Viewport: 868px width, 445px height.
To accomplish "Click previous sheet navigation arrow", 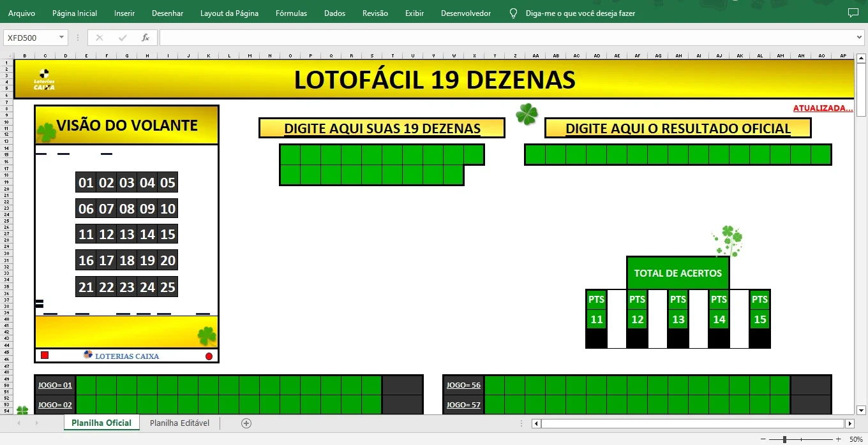I will 19,423.
